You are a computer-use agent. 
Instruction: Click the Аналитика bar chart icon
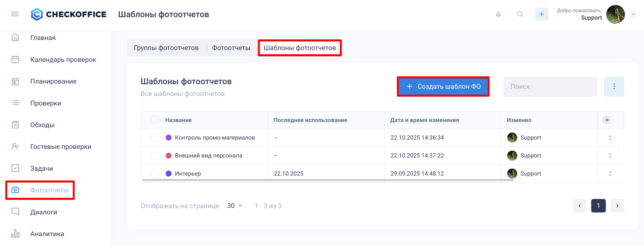click(15, 233)
